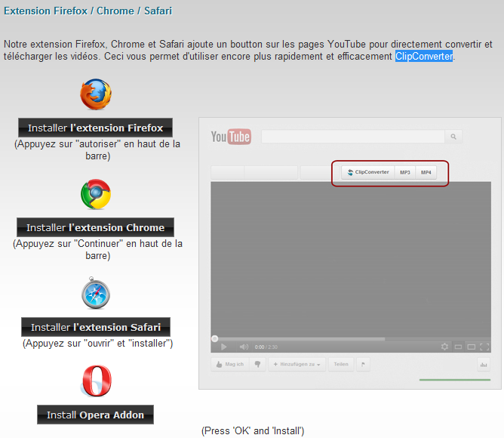Image resolution: width=504 pixels, height=438 pixels.
Task: Click the Install Opera Addon button
Action: click(96, 415)
